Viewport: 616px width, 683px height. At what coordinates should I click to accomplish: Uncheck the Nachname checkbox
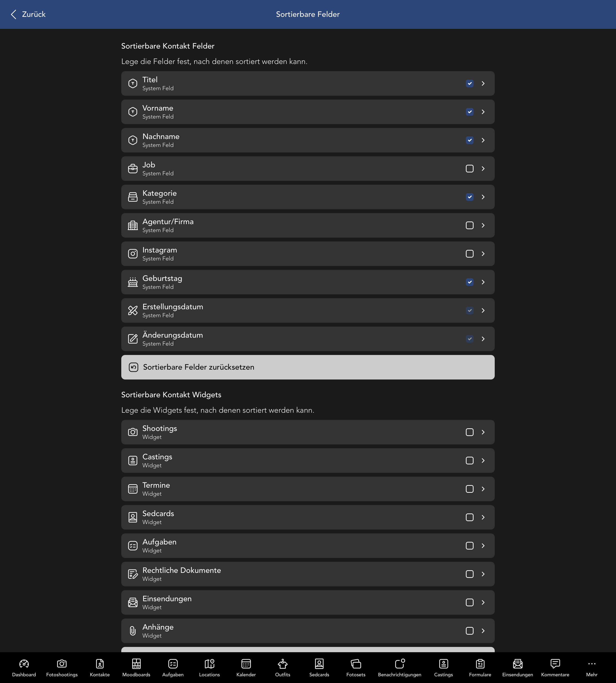[469, 140]
